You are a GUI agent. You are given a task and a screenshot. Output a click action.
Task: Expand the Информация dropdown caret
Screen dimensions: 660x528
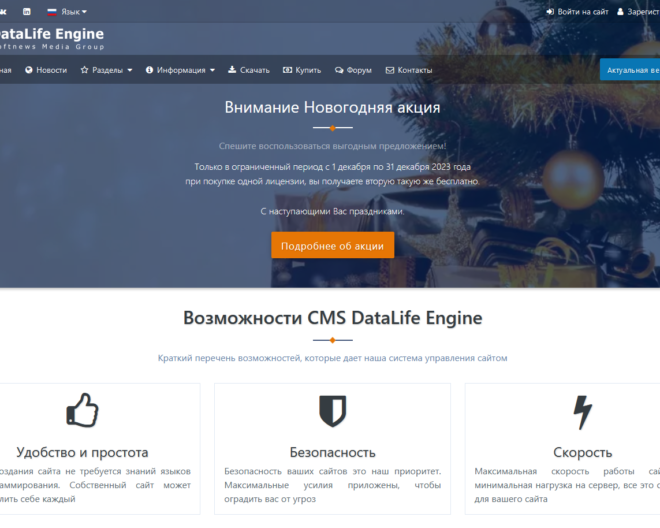click(212, 70)
